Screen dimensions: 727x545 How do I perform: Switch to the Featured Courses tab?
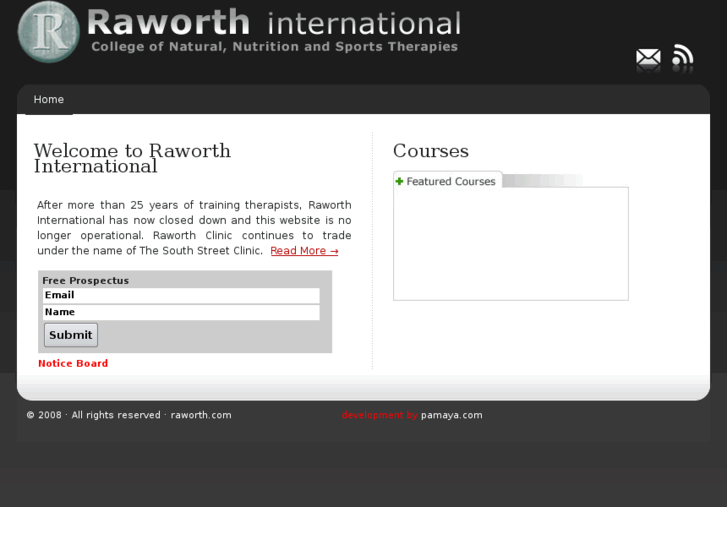[448, 180]
